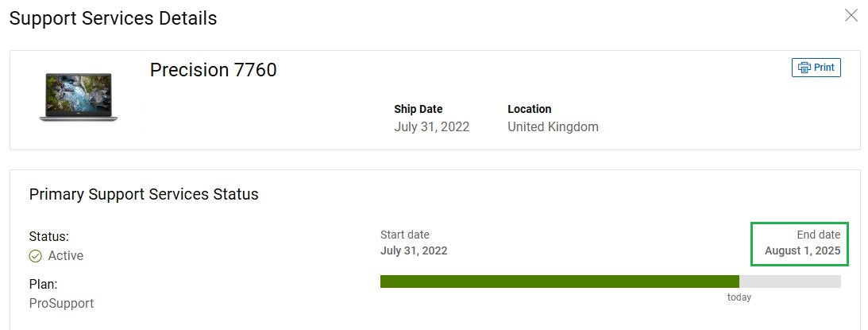The height and width of the screenshot is (330, 868).
Task: Click the green warranty progress bar
Action: click(x=560, y=281)
